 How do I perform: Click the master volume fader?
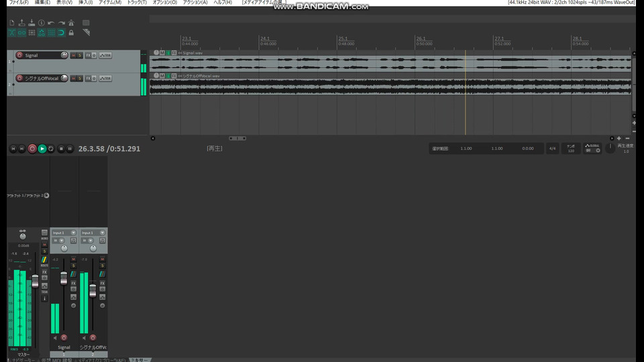[36, 281]
